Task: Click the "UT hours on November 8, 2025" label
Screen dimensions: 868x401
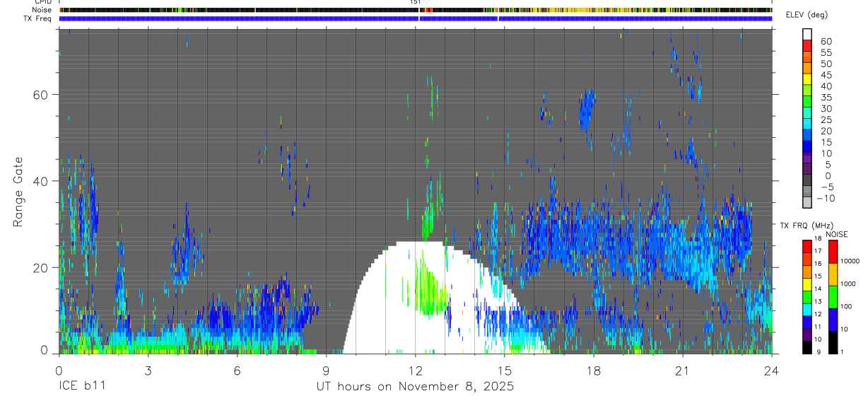Action: point(415,387)
